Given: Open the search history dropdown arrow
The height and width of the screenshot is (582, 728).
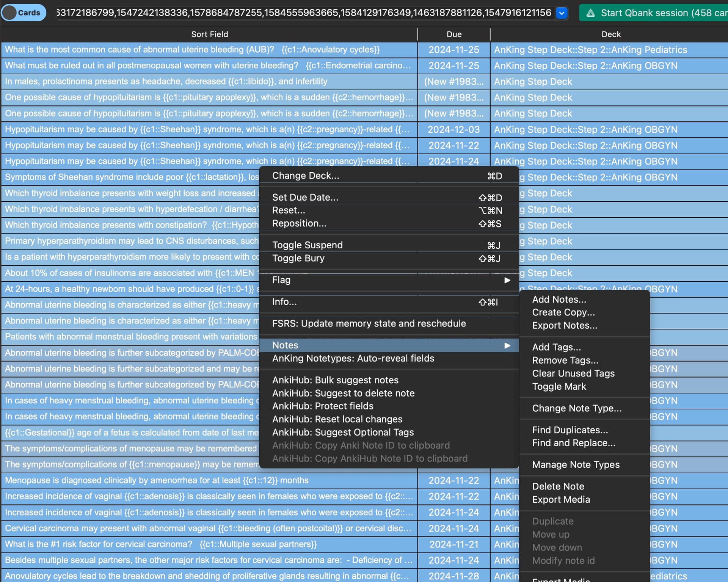Looking at the screenshot, I should point(562,13).
